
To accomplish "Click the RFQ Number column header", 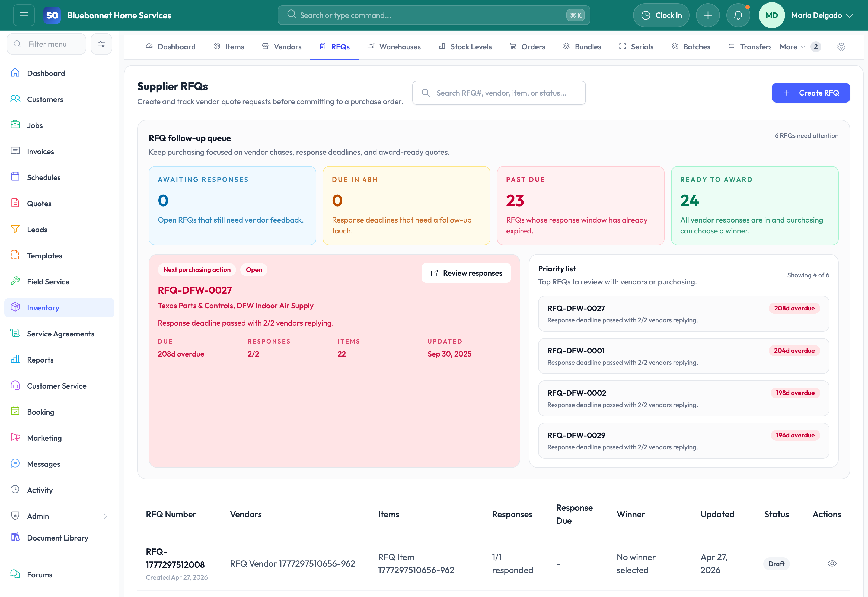I will click(x=171, y=514).
